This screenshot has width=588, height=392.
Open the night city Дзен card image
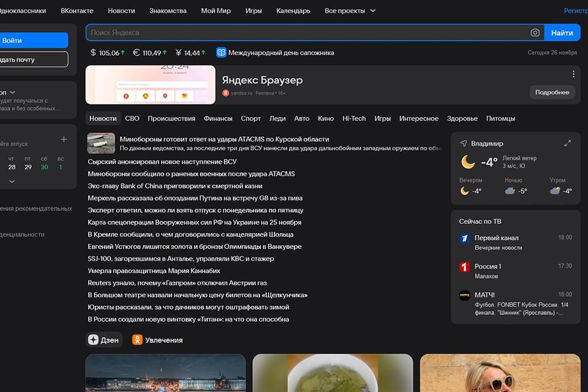[x=165, y=373]
